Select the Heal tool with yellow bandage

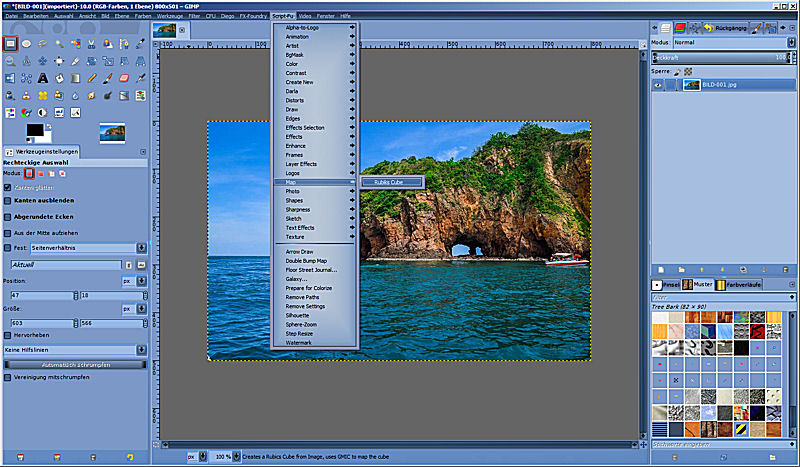pos(43,95)
